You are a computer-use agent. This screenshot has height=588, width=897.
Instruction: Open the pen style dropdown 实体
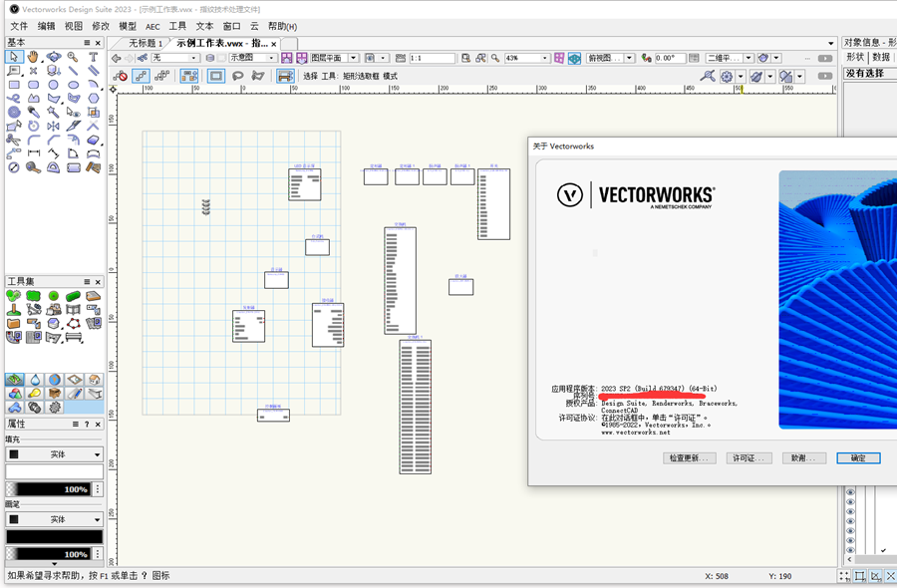[55, 519]
